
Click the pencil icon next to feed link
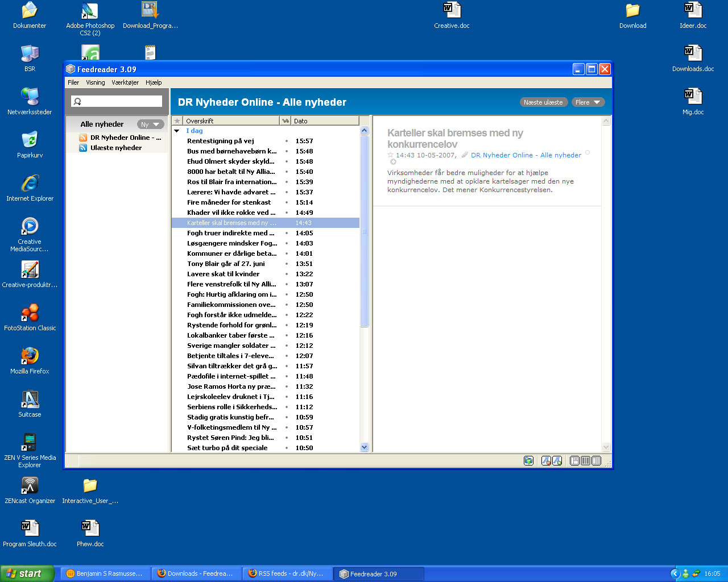[x=465, y=155]
